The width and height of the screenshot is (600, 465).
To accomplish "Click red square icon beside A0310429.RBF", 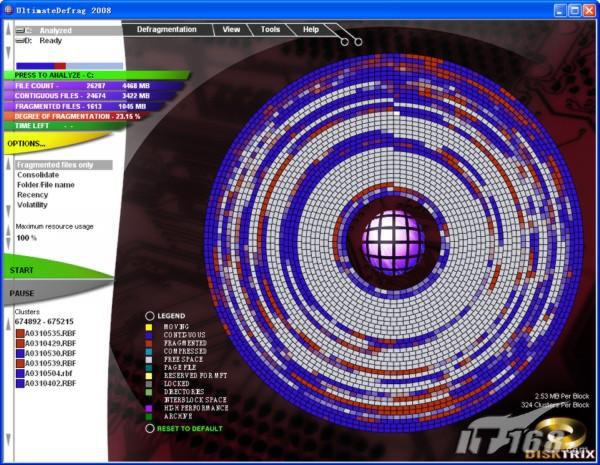I will [x=20, y=343].
